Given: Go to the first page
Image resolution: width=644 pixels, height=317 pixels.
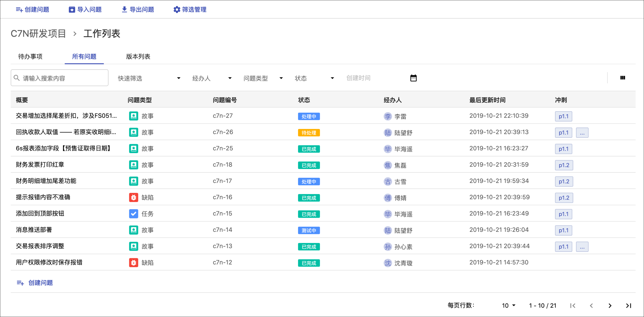Looking at the screenshot, I should tap(573, 306).
